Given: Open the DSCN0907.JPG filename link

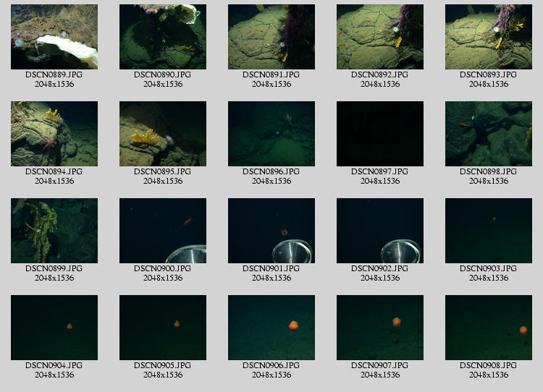Looking at the screenshot, I should tap(380, 365).
